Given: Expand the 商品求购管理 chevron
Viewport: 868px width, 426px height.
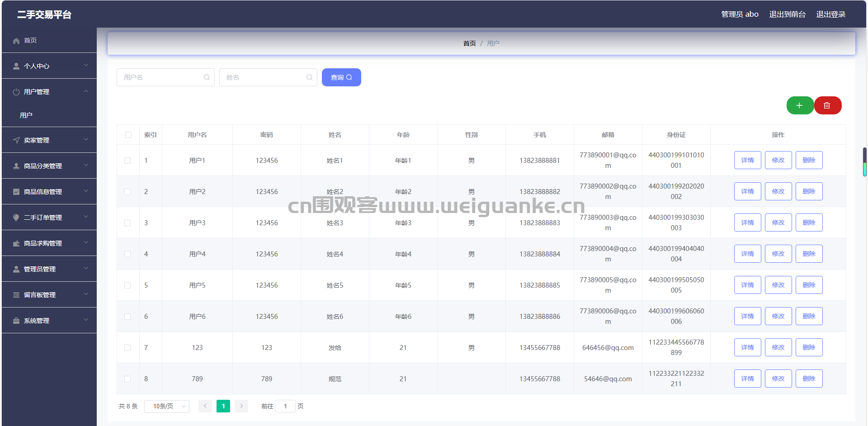Looking at the screenshot, I should (x=86, y=243).
